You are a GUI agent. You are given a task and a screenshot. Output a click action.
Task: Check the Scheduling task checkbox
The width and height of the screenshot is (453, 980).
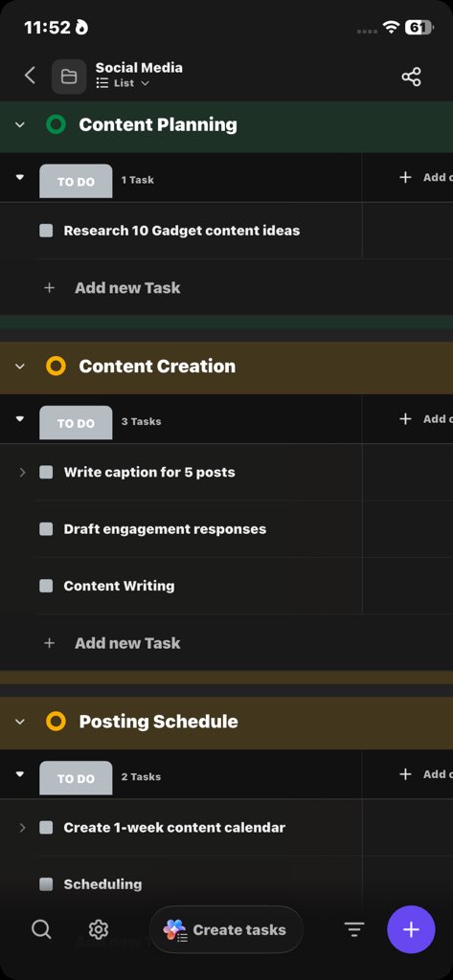pyautogui.click(x=46, y=884)
